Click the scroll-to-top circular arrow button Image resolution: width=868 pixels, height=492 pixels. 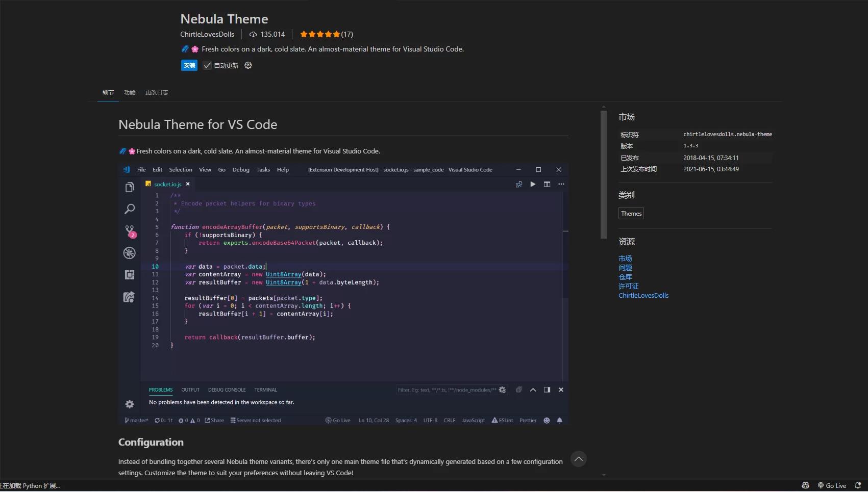[x=578, y=459]
